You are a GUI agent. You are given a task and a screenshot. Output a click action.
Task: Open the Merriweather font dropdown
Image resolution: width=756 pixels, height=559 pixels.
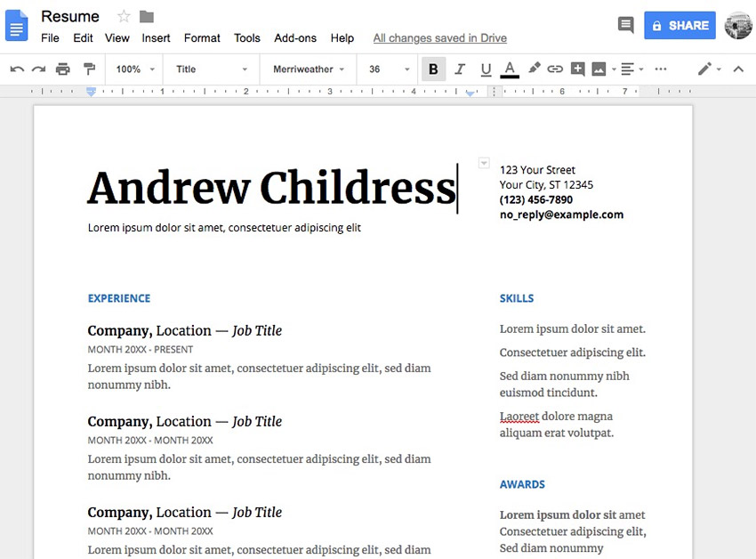tap(308, 69)
